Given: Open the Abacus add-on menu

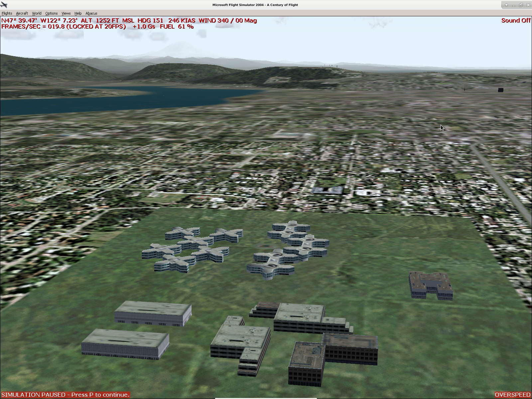Looking at the screenshot, I should [x=91, y=13].
